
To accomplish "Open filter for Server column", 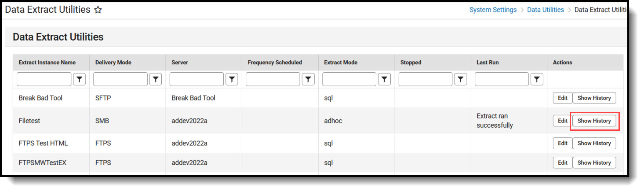I will pyautogui.click(x=232, y=79).
